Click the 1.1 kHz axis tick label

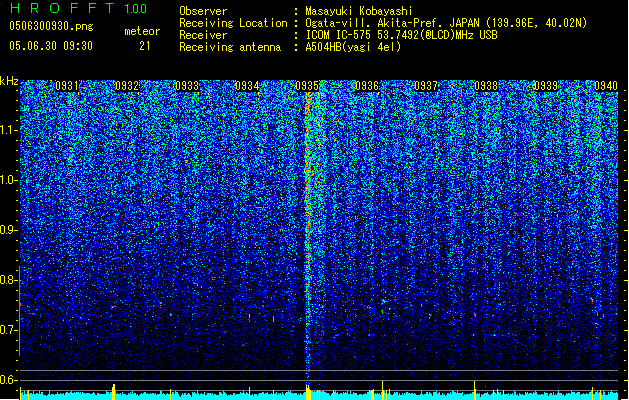pyautogui.click(x=9, y=130)
